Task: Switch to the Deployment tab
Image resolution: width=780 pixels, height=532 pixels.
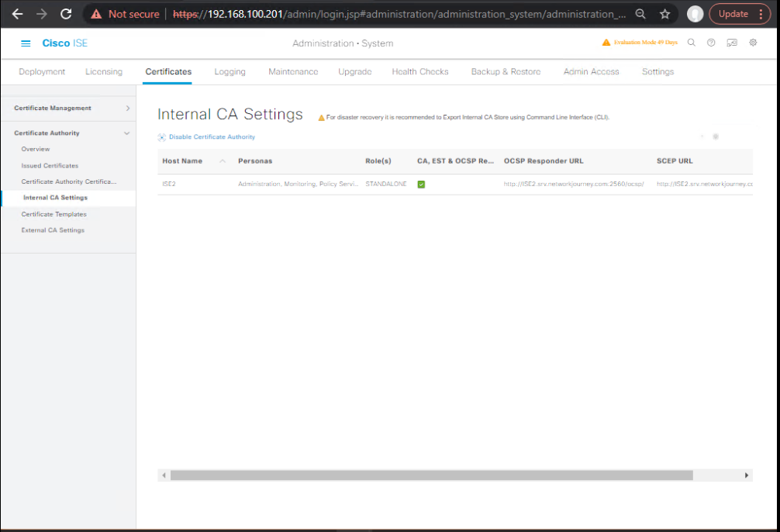Action: [x=42, y=71]
